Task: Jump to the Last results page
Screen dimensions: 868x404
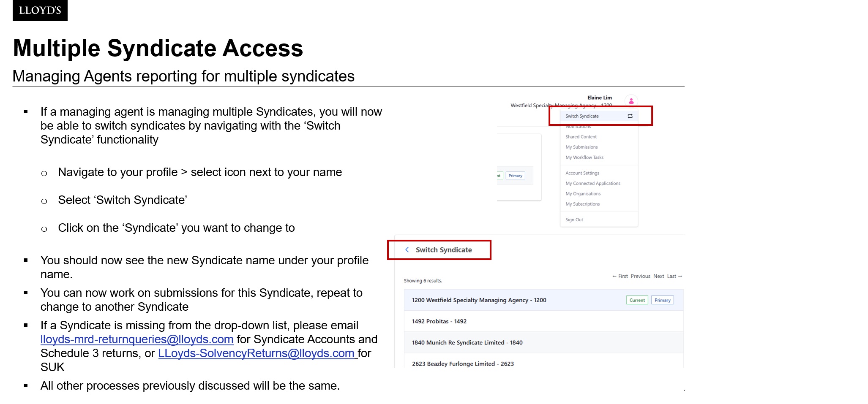Action: click(674, 277)
